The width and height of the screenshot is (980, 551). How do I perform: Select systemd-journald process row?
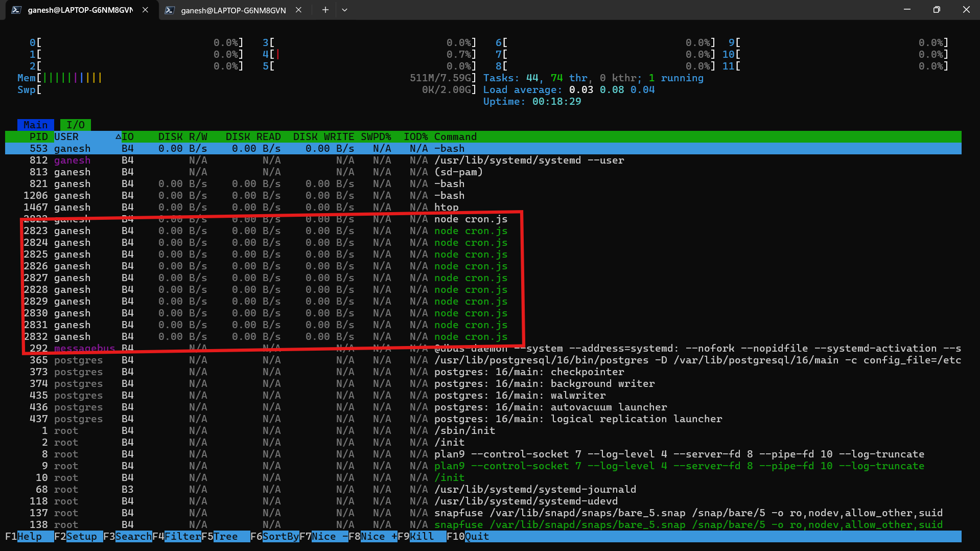(x=483, y=489)
